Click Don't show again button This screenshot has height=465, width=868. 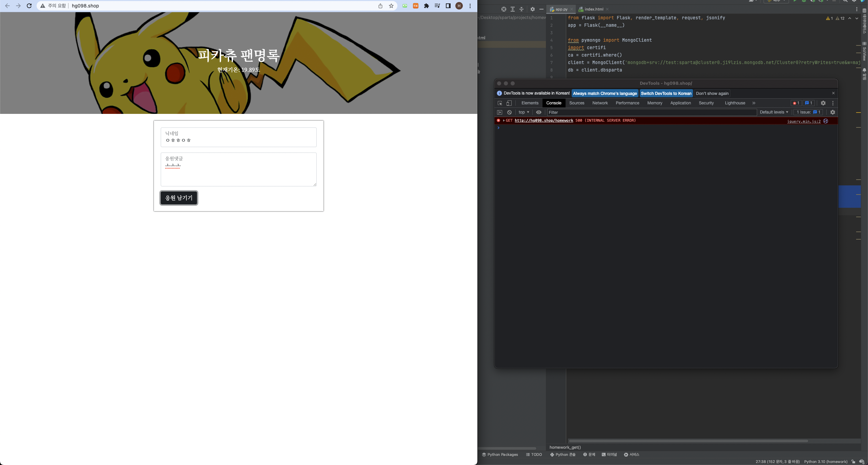tap(712, 94)
